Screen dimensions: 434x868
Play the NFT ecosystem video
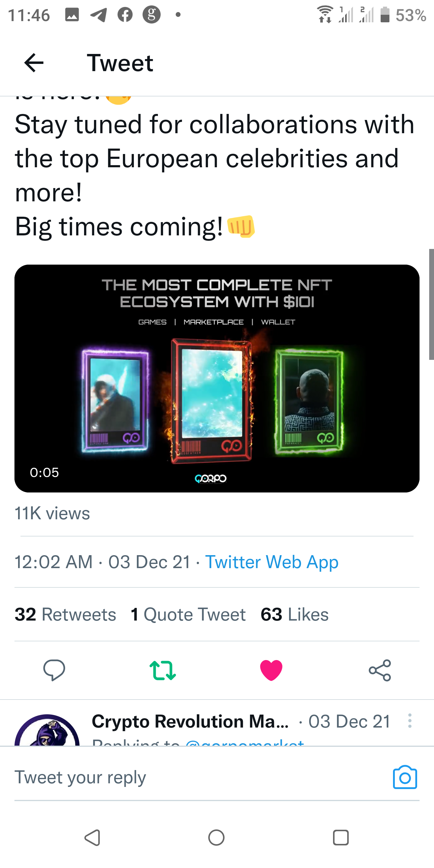coord(217,378)
